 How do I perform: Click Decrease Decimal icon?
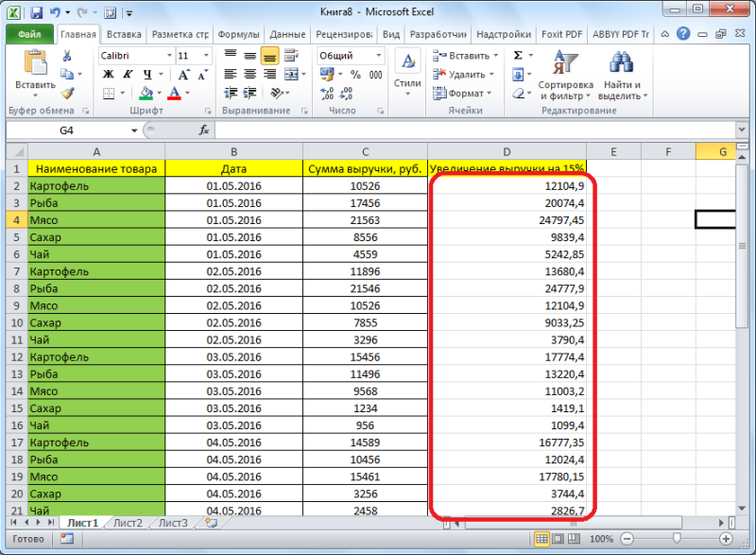click(346, 93)
